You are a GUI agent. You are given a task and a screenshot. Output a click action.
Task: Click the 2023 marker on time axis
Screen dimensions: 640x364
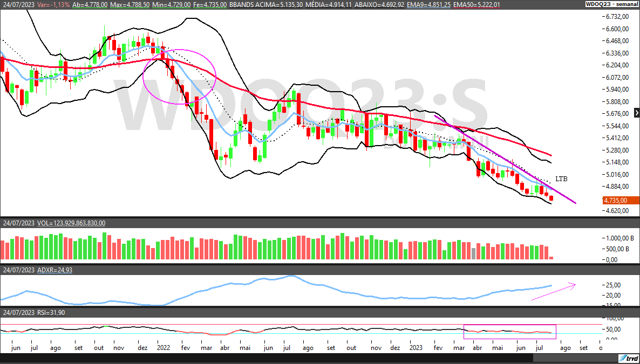(416, 348)
